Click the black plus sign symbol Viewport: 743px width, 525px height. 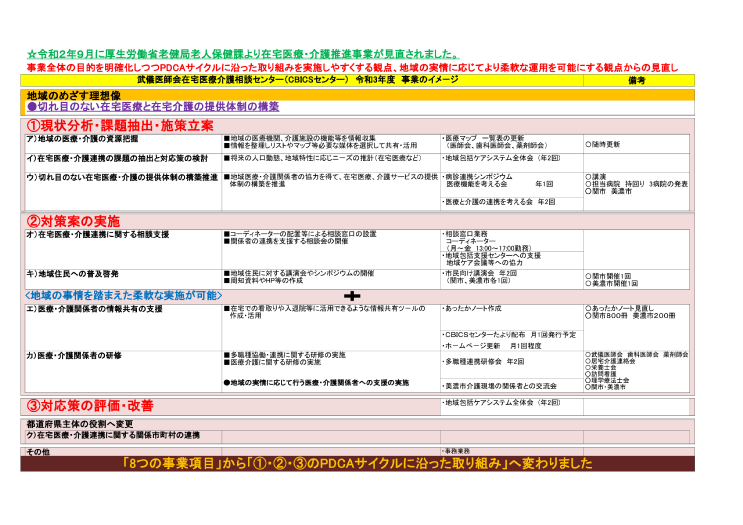click(351, 296)
